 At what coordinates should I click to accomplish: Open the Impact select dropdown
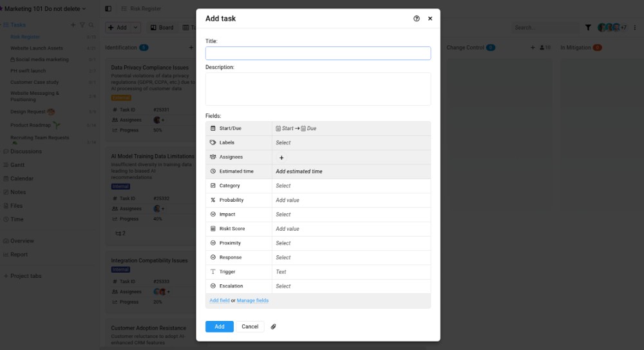pyautogui.click(x=283, y=214)
